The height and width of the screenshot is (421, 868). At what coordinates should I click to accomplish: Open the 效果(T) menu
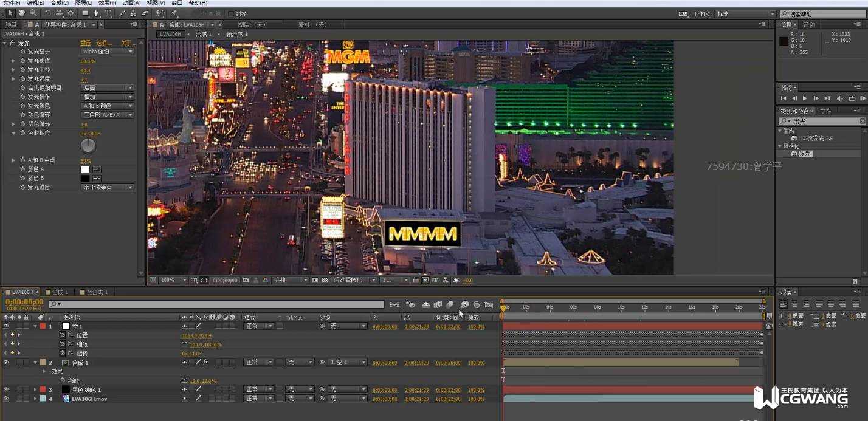point(107,3)
